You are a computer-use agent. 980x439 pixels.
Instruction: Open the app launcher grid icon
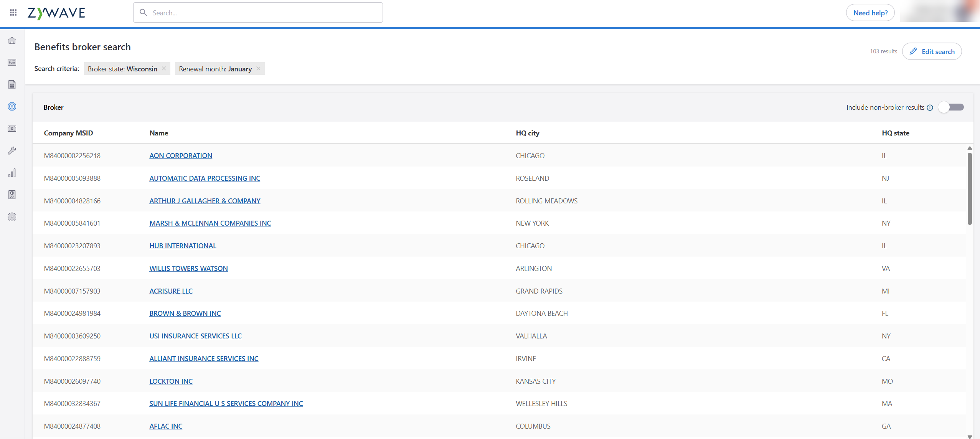tap(13, 13)
